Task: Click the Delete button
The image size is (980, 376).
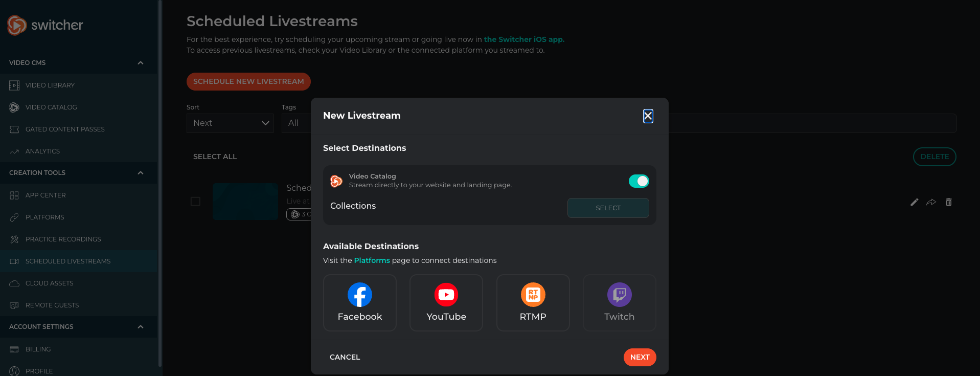Action: pos(935,157)
